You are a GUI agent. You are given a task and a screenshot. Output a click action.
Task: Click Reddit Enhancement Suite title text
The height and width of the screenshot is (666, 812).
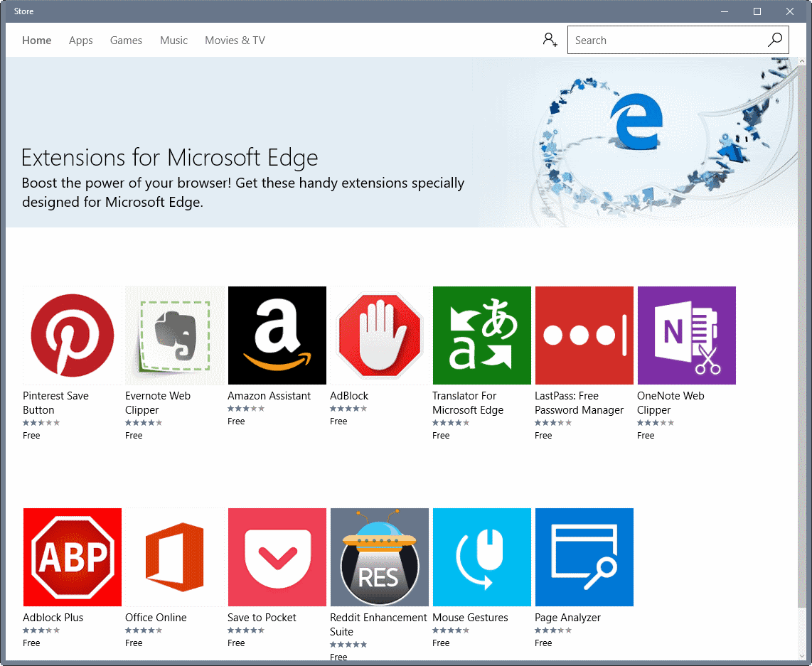click(x=378, y=624)
